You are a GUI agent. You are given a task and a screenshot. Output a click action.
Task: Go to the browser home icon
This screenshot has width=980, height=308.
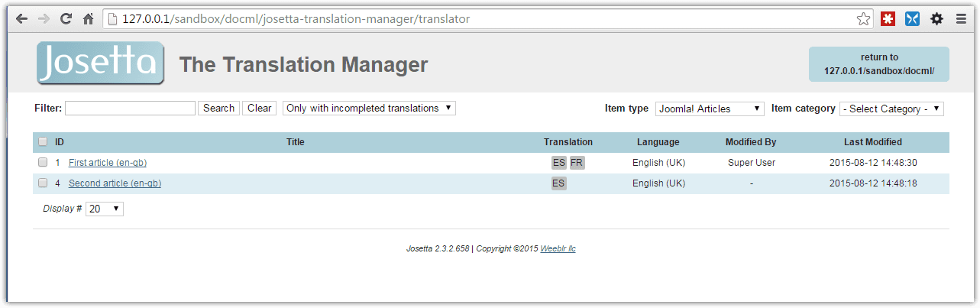click(x=89, y=18)
